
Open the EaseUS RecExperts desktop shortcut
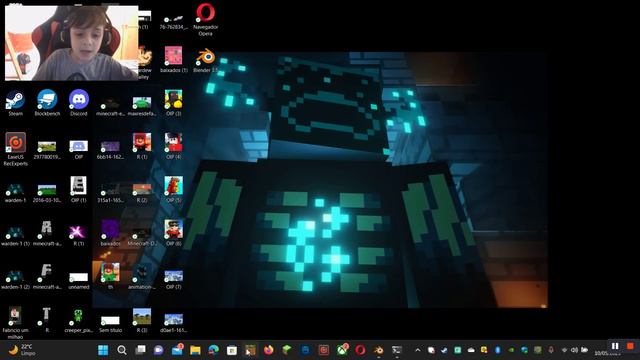16,149
